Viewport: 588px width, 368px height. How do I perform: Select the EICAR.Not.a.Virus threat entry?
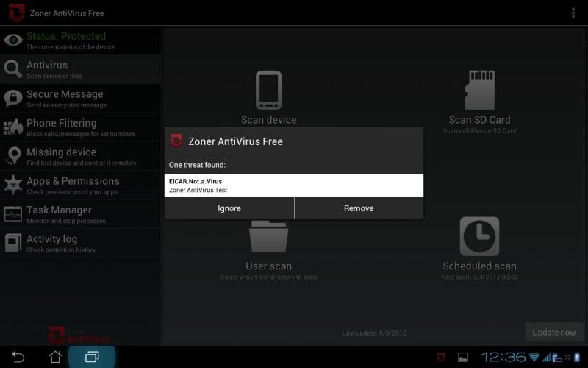click(294, 185)
